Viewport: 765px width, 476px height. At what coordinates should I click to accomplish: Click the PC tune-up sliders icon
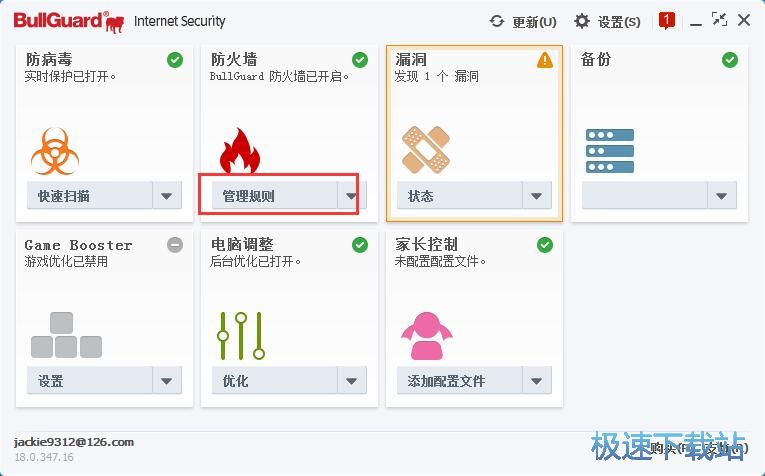(241, 335)
